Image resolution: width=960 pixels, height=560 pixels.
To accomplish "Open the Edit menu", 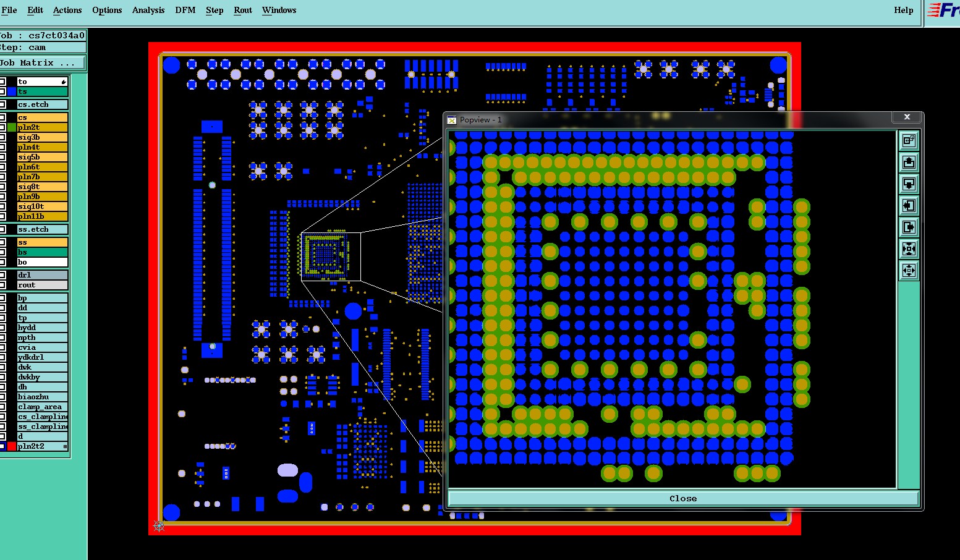I will (35, 10).
